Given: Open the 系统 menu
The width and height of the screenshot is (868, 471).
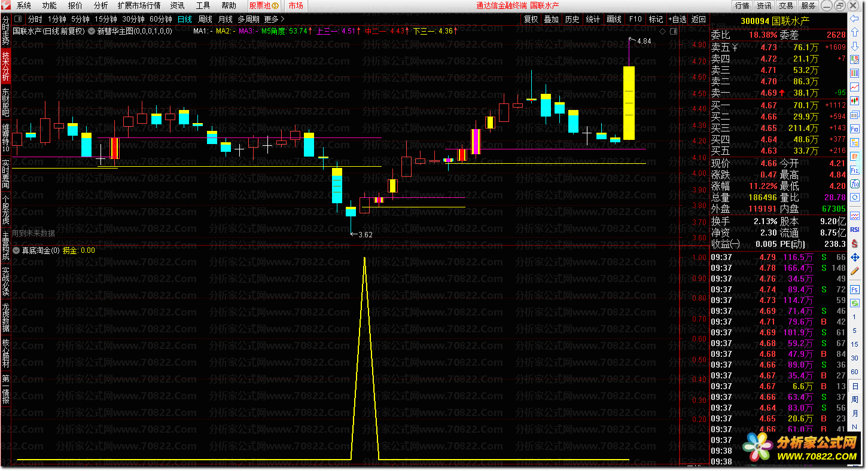Looking at the screenshot, I should coord(24,5).
